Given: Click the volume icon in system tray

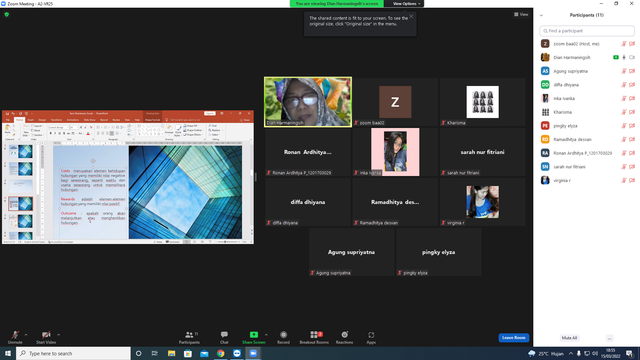Looking at the screenshot, I should [595, 353].
